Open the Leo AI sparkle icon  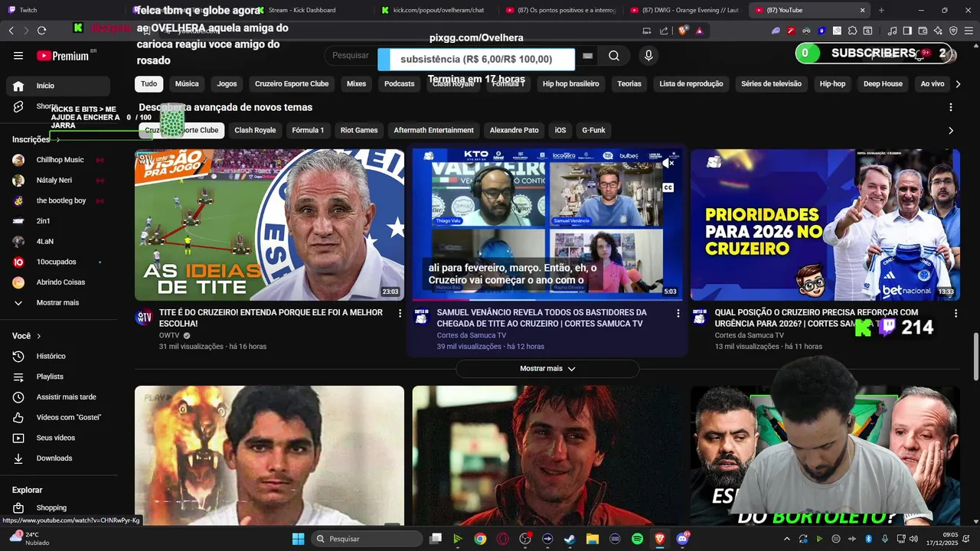click(938, 31)
